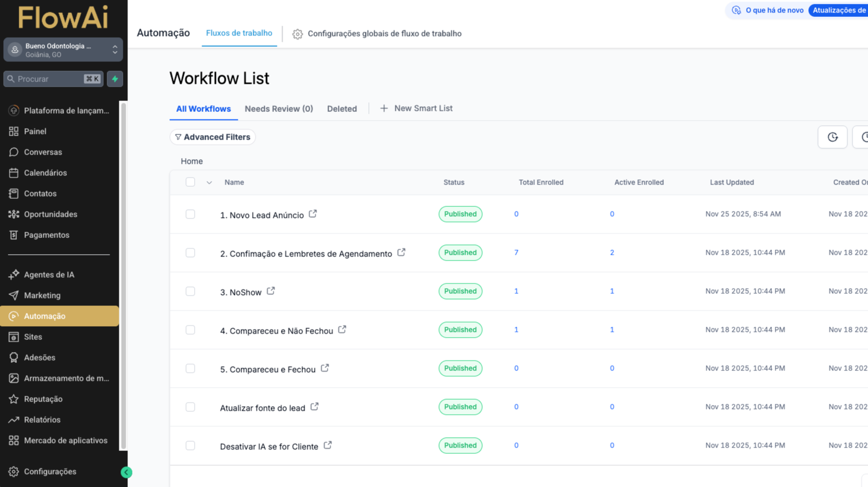
Task: Open Reputação star icon in sidebar
Action: 14,399
